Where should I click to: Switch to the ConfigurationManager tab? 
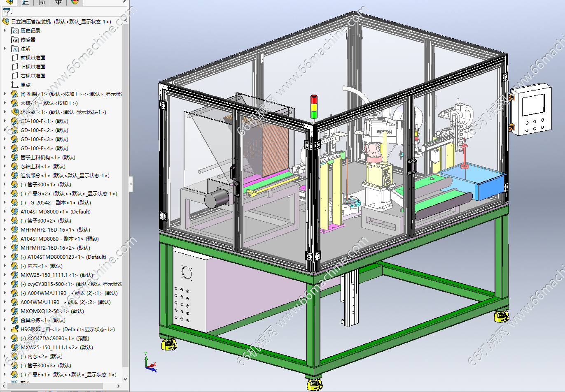(42, 2)
